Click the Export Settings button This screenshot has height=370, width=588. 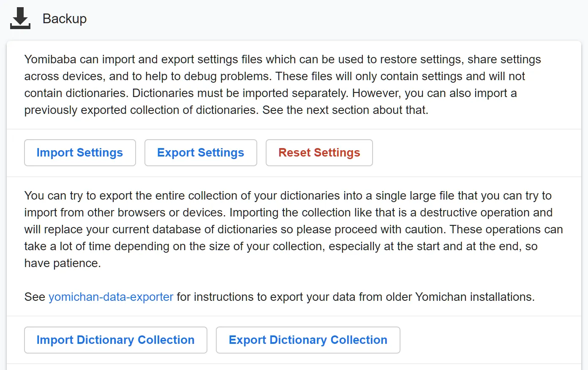point(201,153)
